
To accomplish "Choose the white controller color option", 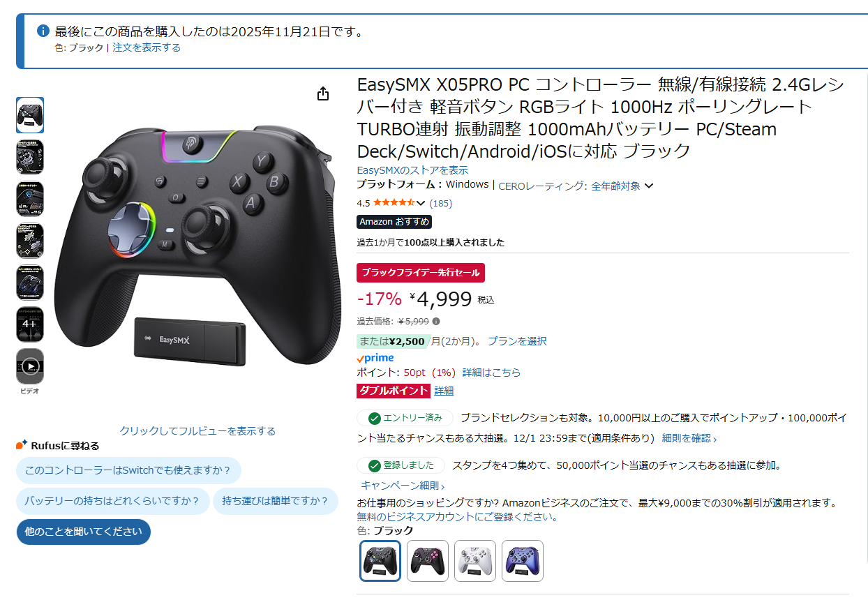I will point(475,561).
